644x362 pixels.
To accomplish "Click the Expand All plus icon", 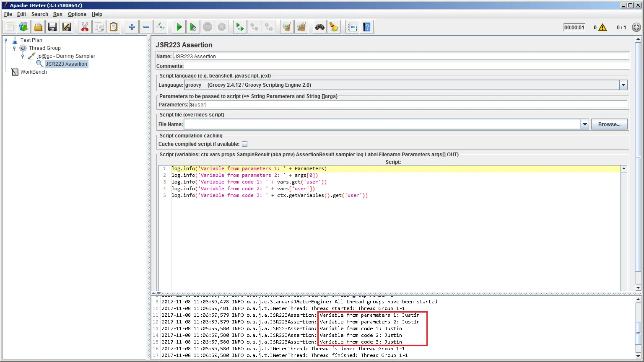I will [x=132, y=27].
